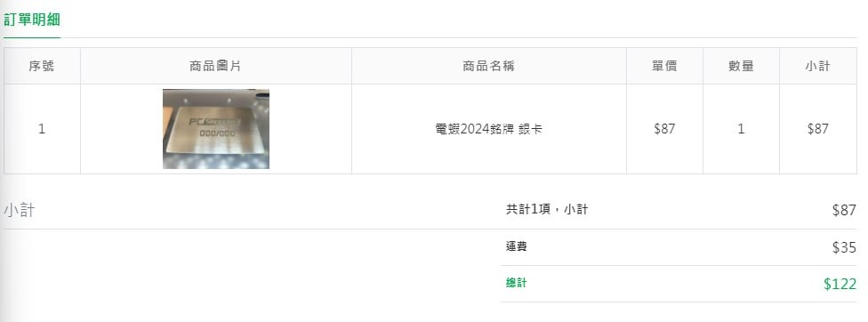
Task: Click the summary subtotal amount $87
Action: pyautogui.click(x=844, y=210)
